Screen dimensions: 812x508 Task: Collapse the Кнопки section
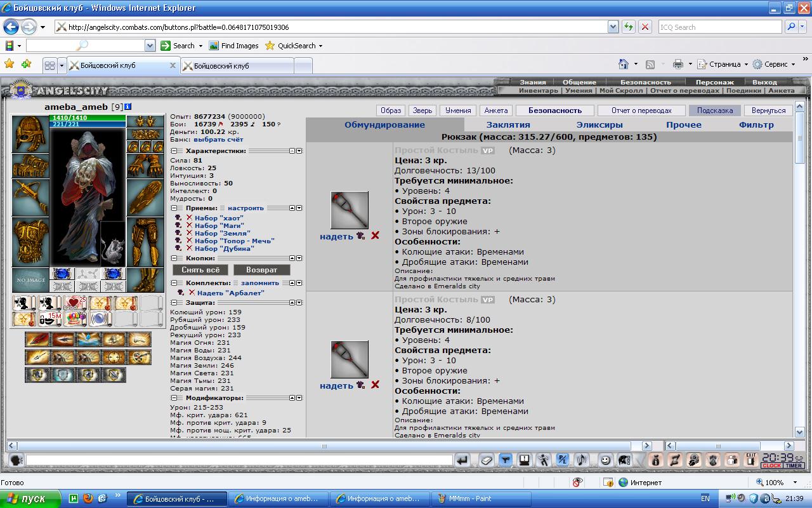pyautogui.click(x=174, y=258)
